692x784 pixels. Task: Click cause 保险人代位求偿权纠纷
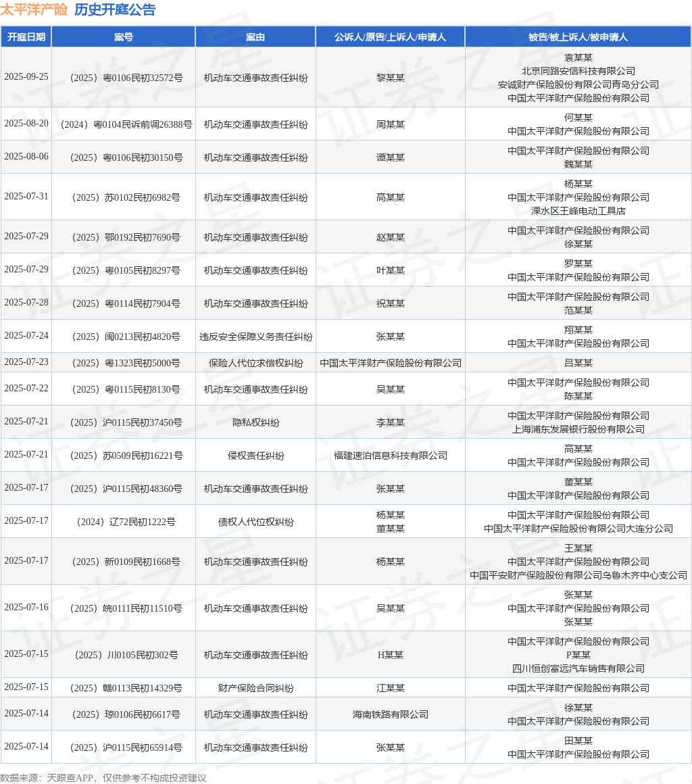coord(255,363)
